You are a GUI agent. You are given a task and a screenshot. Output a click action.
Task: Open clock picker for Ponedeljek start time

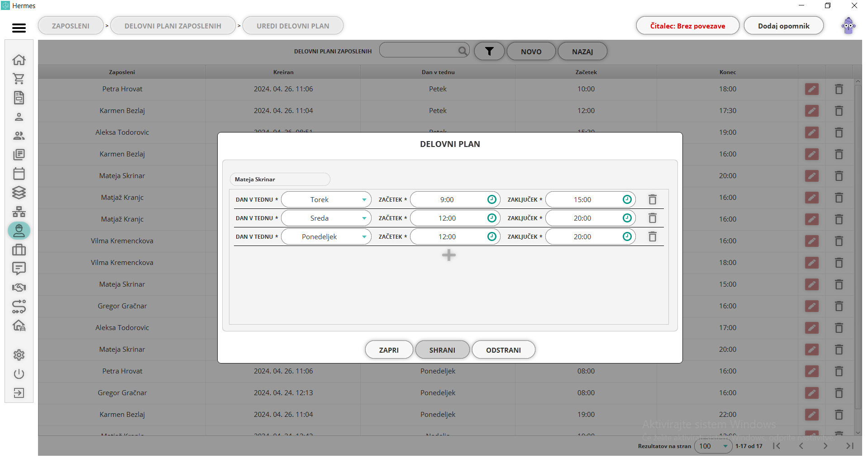pos(492,236)
